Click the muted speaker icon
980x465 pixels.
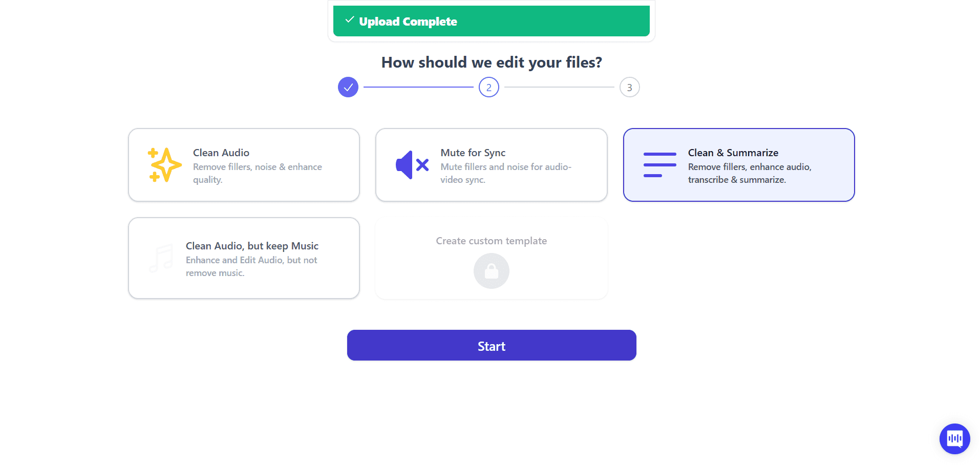click(x=412, y=165)
